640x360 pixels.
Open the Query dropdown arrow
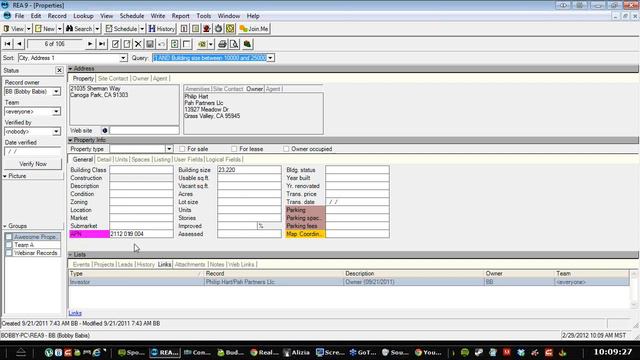[x=271, y=58]
